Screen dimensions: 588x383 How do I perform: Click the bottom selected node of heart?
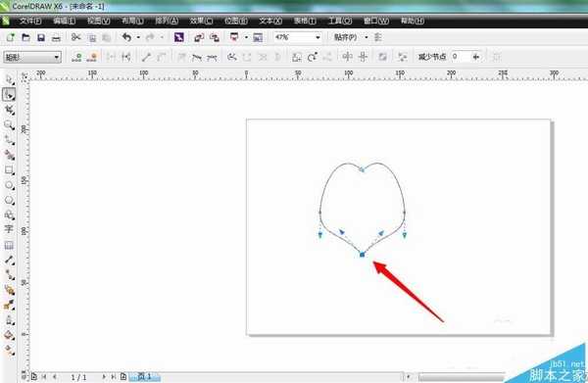coord(362,255)
